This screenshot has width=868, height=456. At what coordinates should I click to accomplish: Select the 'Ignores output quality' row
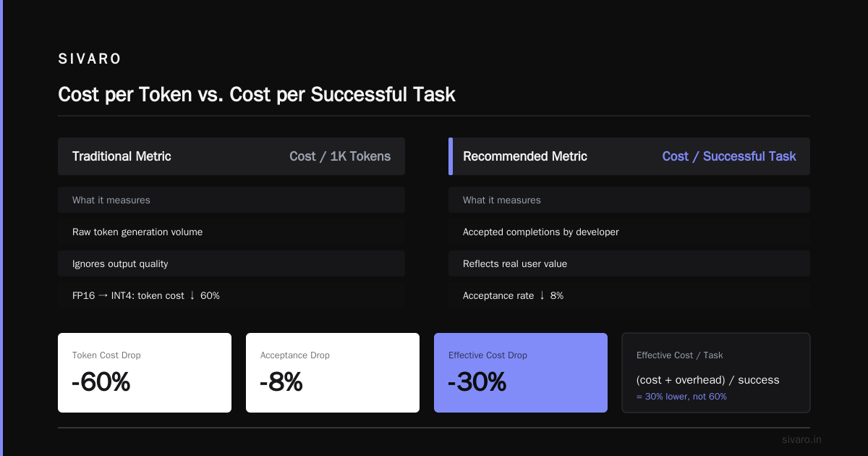[231, 263]
